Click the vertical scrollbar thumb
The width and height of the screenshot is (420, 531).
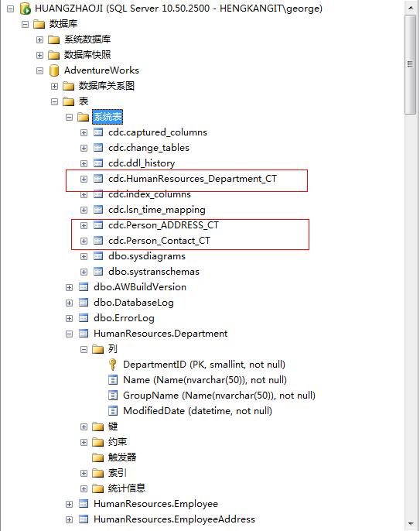click(x=411, y=64)
